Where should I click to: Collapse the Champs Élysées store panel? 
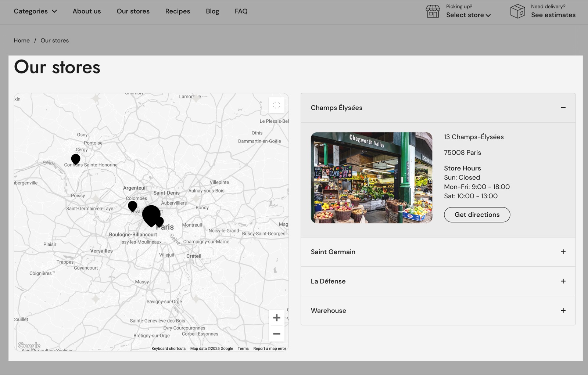[x=438, y=108]
